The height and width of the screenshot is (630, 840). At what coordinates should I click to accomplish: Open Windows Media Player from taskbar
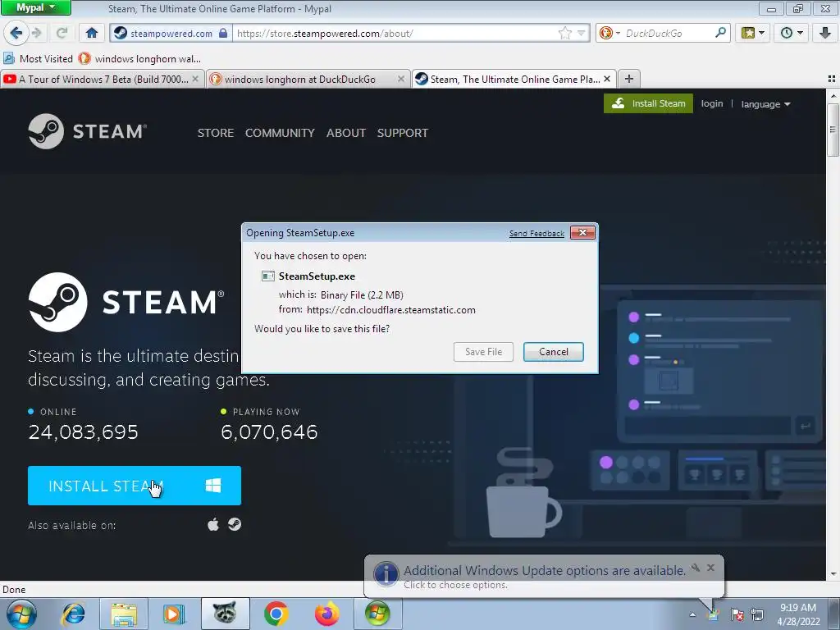tap(174, 614)
